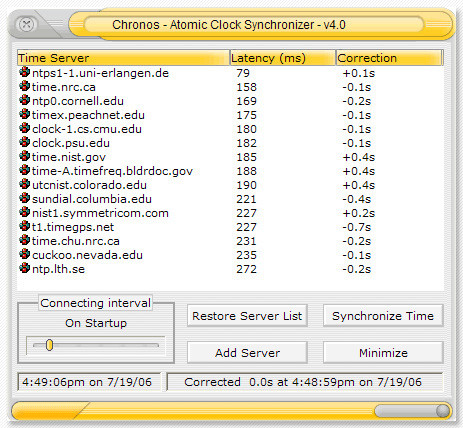Click the gray pill control in bottom yellow bar
The width and height of the screenshot is (463, 428).
pos(412,411)
